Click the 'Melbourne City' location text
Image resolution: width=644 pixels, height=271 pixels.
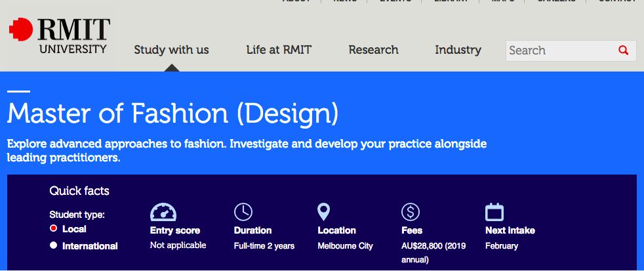[x=345, y=246]
